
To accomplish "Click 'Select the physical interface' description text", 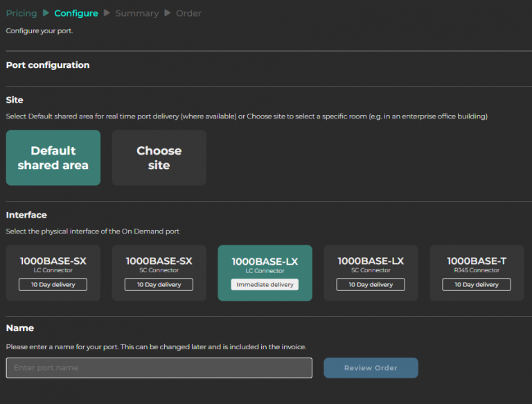I will 93,231.
